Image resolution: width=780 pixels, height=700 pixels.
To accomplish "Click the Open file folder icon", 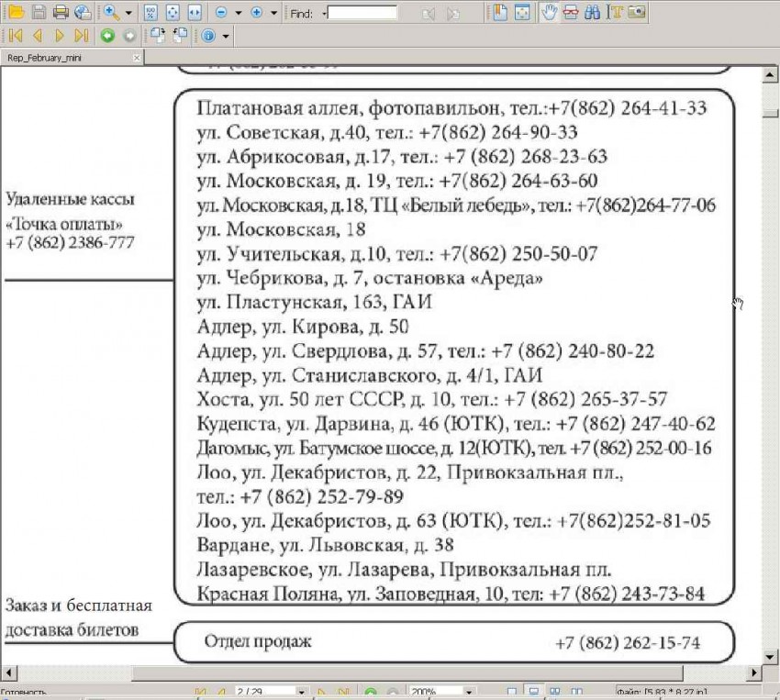I will pyautogui.click(x=16, y=13).
